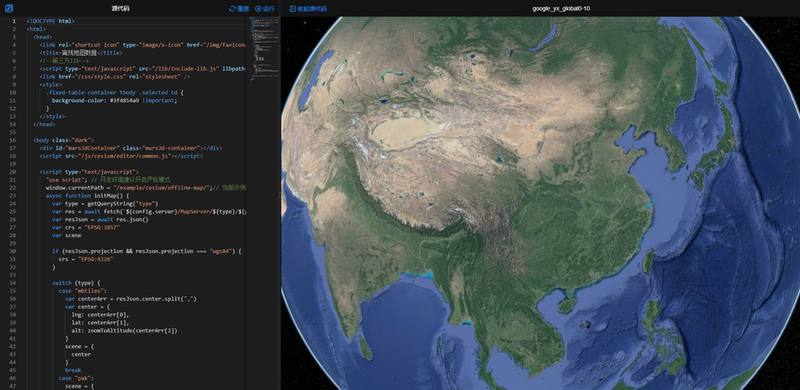The image size is (800, 390).
Task: Click the "EPSG:3857" crs declaration line
Action: click(x=85, y=227)
